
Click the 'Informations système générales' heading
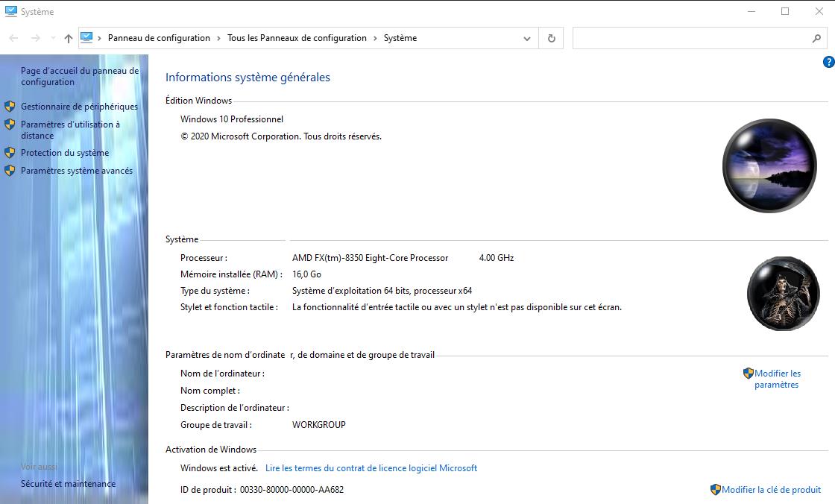point(248,78)
